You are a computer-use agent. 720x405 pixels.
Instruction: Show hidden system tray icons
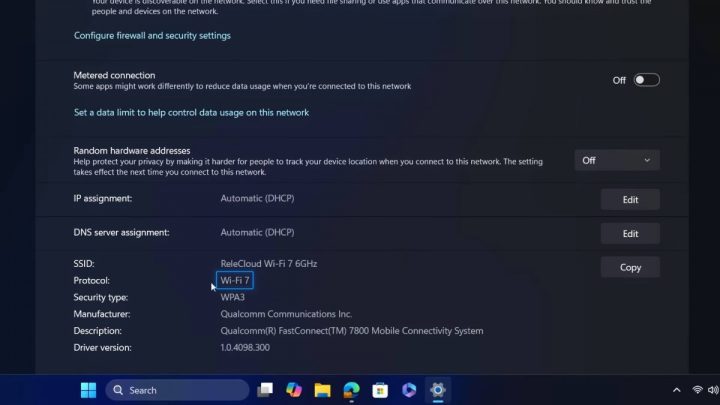pos(676,390)
